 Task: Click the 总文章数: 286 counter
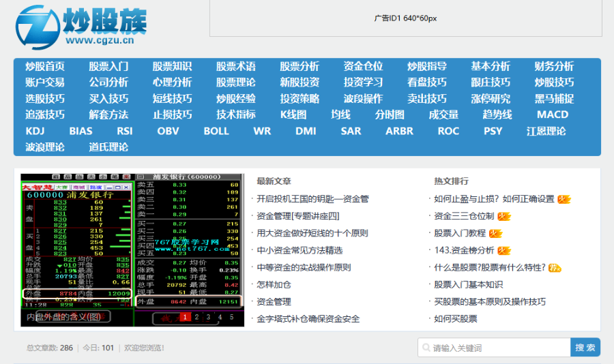50,348
